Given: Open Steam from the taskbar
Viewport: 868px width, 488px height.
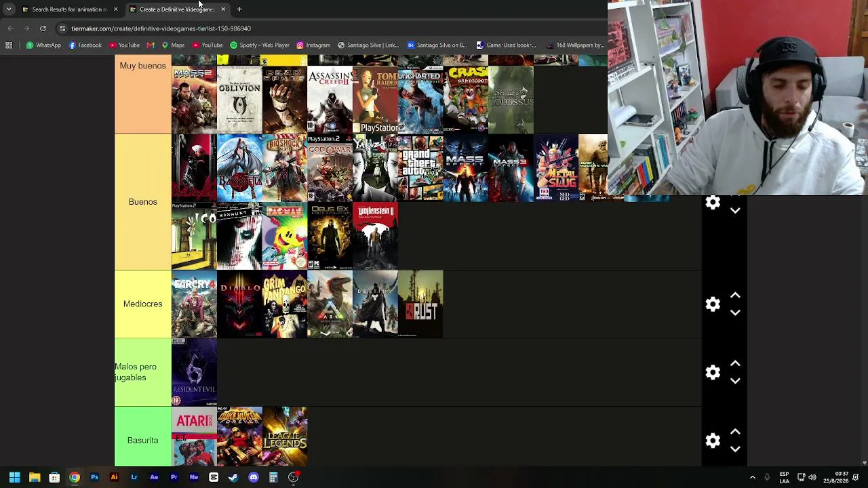Looking at the screenshot, I should point(233,477).
